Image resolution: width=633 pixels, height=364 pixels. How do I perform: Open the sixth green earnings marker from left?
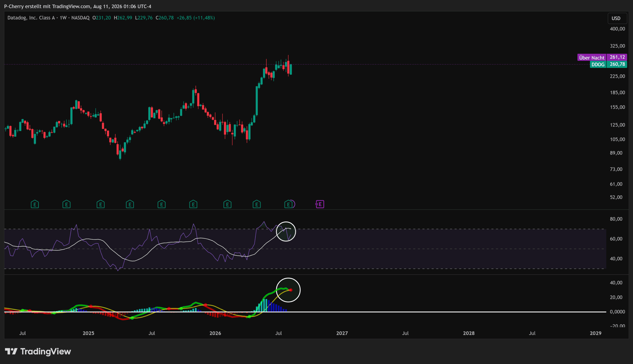[x=193, y=204]
